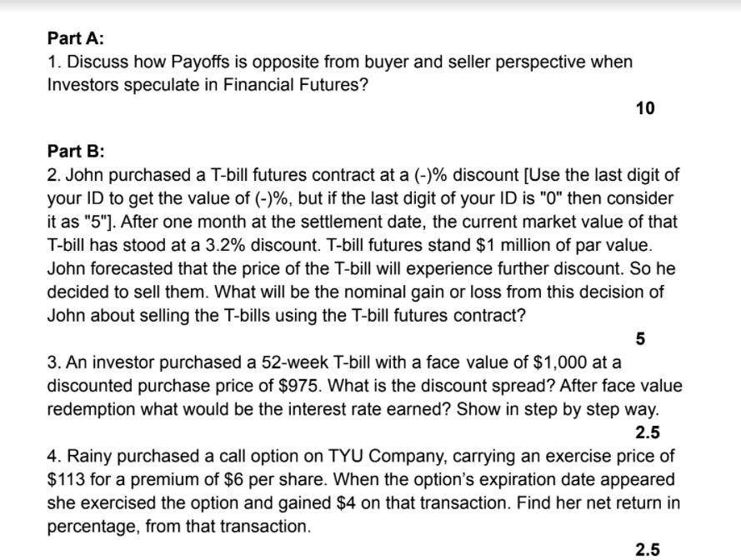The image size is (741, 560).
Task: Click the name "John" starting question 2
Action: 85,175
